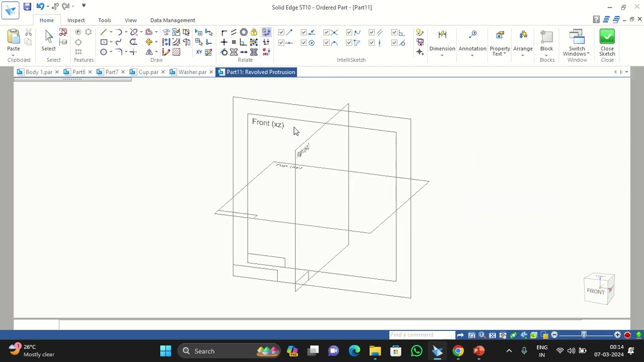The height and width of the screenshot is (362, 644).
Task: Expand the Circle tool dropdown arrow
Action: click(111, 52)
